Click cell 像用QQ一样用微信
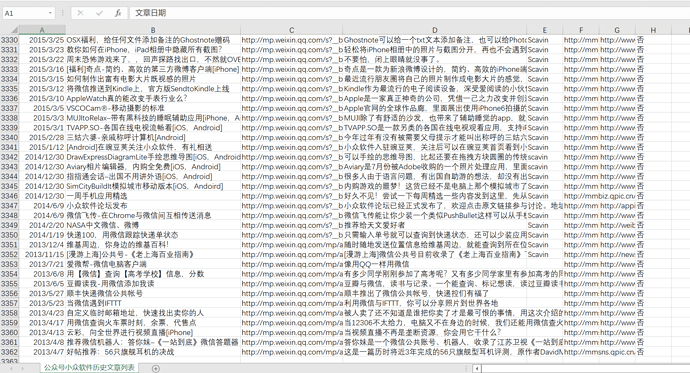690x373 pixels. [434, 264]
